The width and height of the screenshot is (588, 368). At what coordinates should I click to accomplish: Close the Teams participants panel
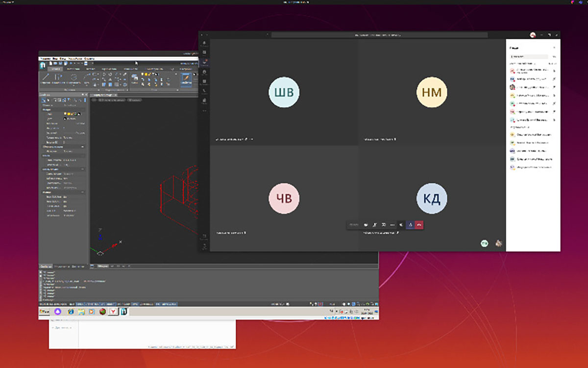pos(554,48)
